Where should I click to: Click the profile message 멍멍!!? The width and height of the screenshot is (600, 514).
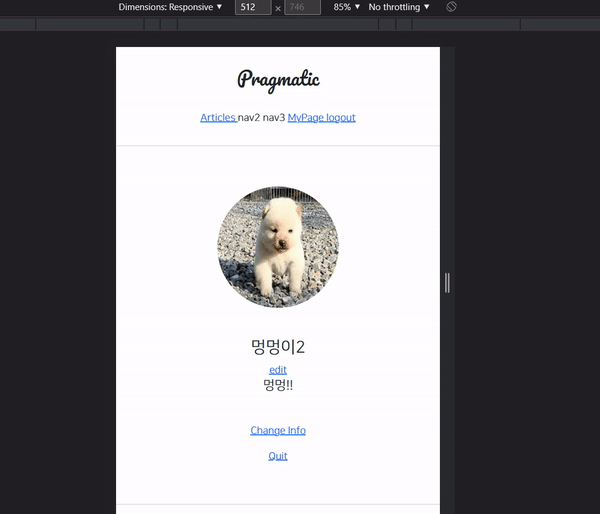[278, 385]
